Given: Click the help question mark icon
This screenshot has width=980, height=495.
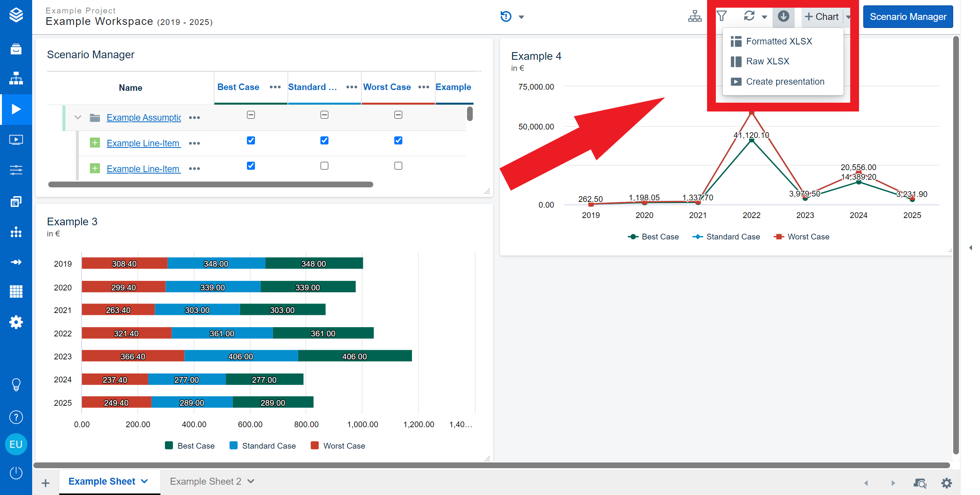Looking at the screenshot, I should pos(16,417).
